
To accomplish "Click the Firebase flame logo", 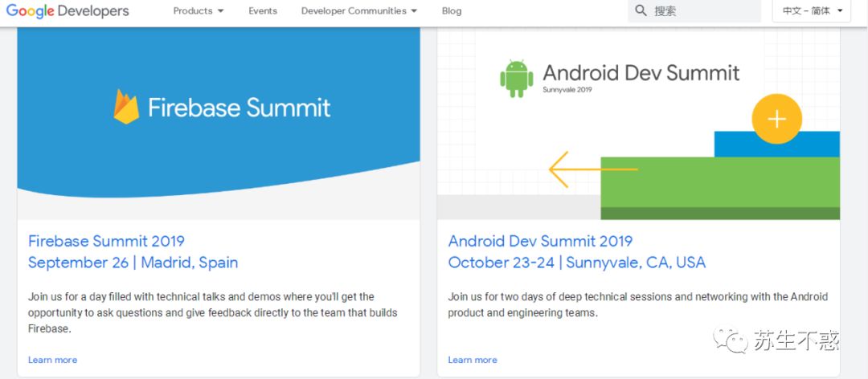I will [x=126, y=106].
